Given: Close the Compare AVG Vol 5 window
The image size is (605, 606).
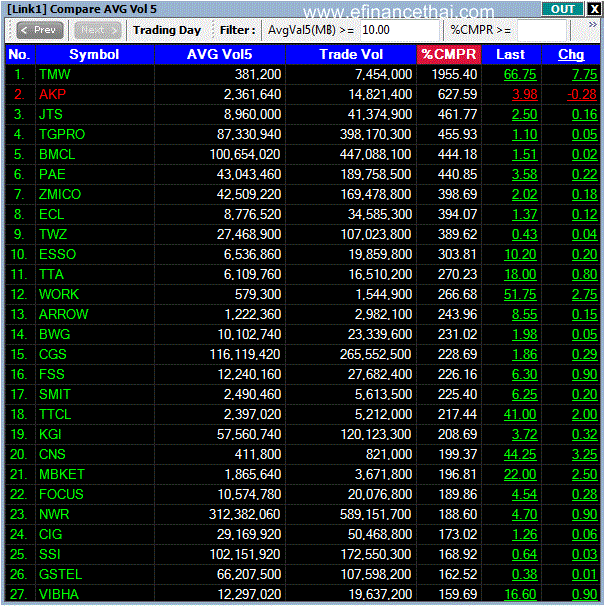Looking at the screenshot, I should click(x=594, y=9).
